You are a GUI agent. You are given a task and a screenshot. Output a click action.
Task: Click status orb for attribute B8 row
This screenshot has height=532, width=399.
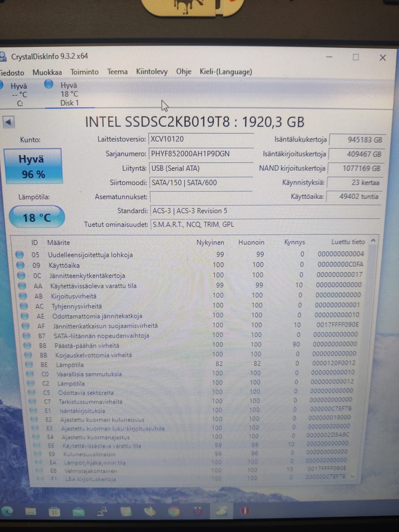(x=27, y=345)
